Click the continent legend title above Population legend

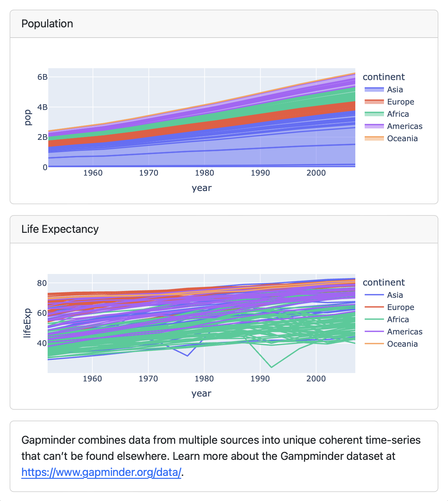(384, 77)
